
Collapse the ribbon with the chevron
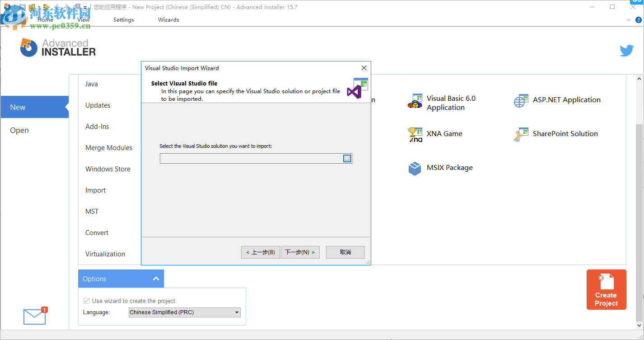629,20
